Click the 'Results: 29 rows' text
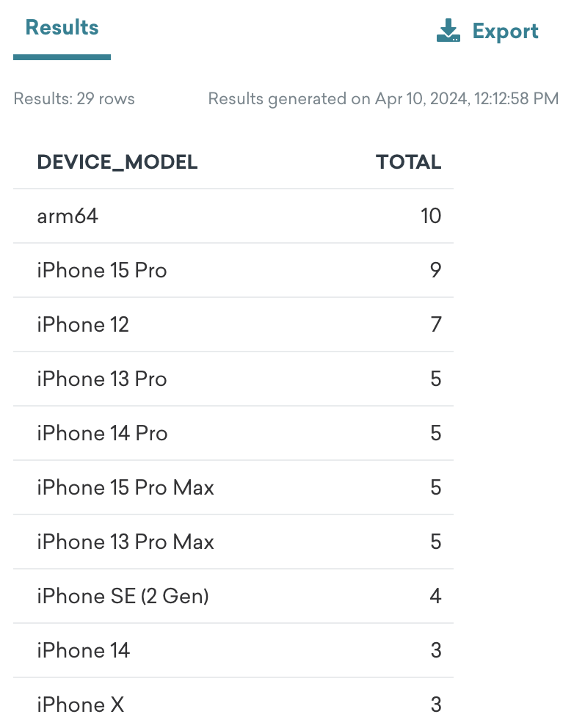 (x=74, y=98)
